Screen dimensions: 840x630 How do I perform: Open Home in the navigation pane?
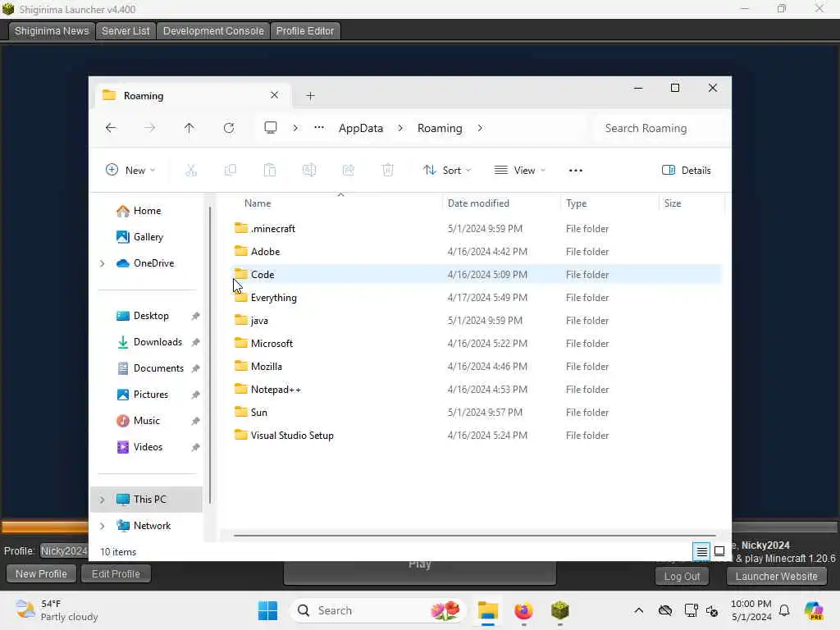pos(139,211)
